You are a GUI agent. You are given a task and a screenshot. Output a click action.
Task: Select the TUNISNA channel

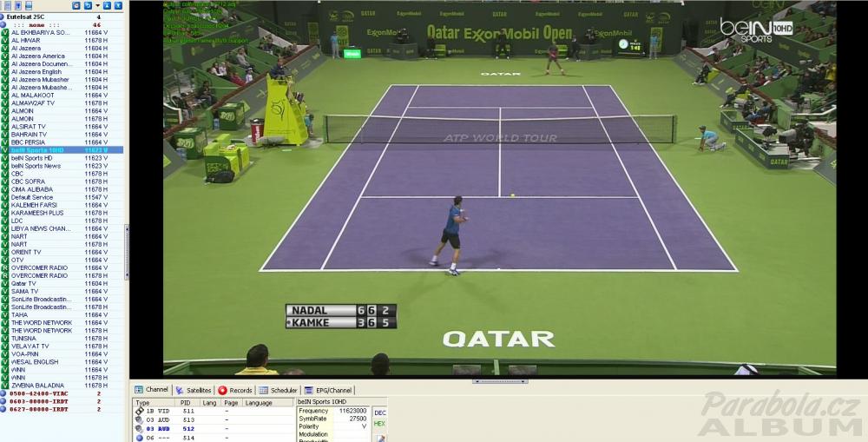coord(62,338)
